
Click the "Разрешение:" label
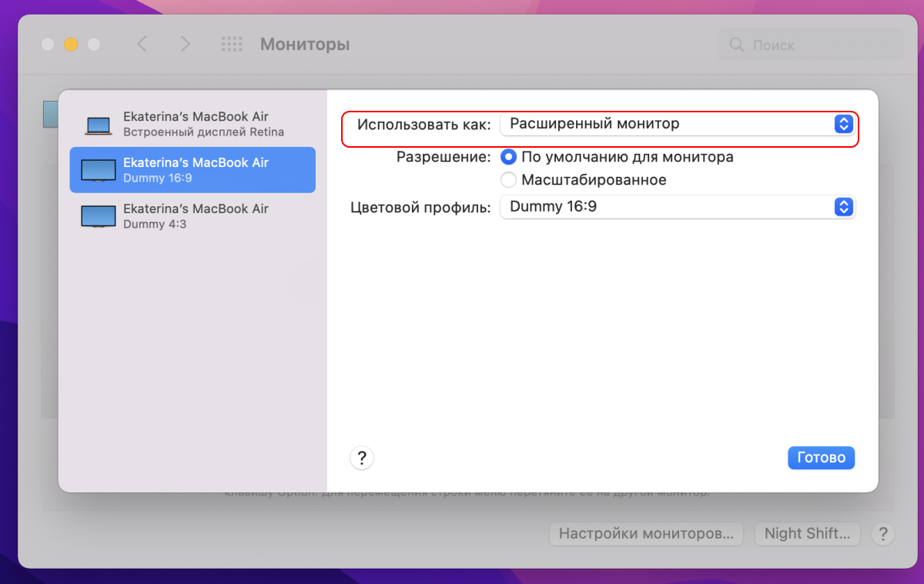[x=444, y=157]
